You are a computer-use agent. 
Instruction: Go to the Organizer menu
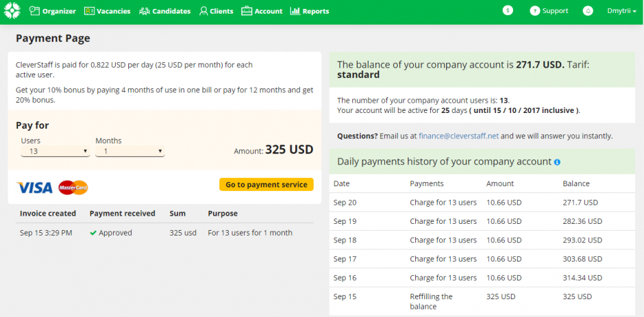pos(52,11)
